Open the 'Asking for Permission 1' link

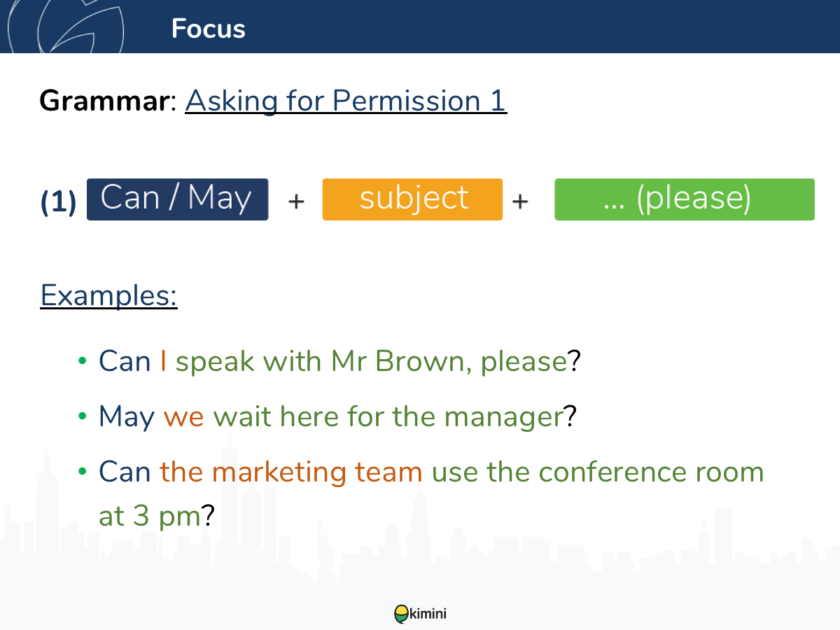pyautogui.click(x=346, y=100)
